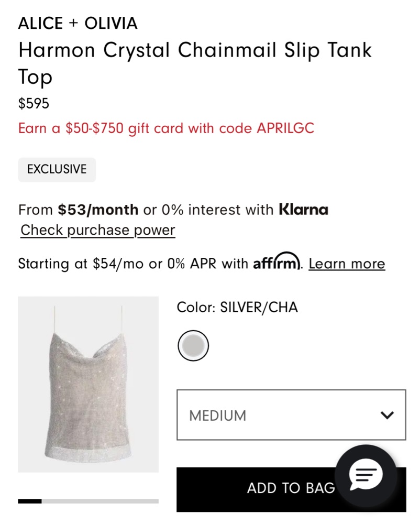Click the chevron arrow in the size selector
The height and width of the screenshot is (524, 420).
387,416
